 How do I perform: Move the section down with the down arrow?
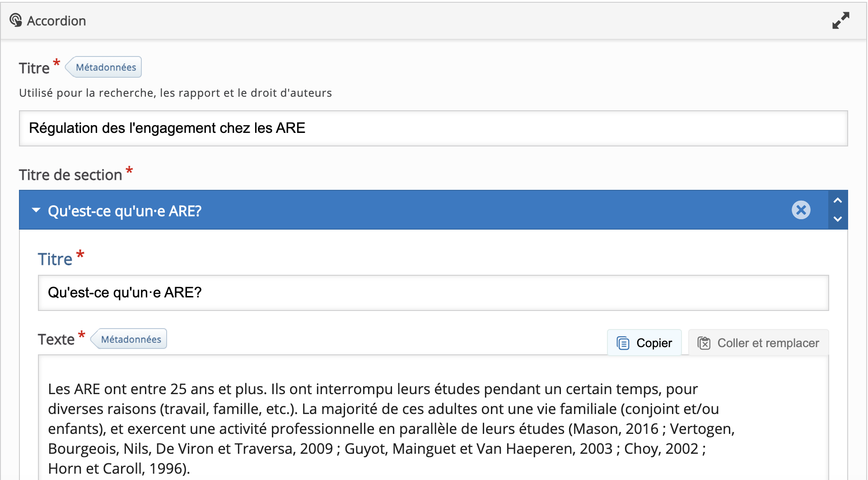(x=838, y=219)
